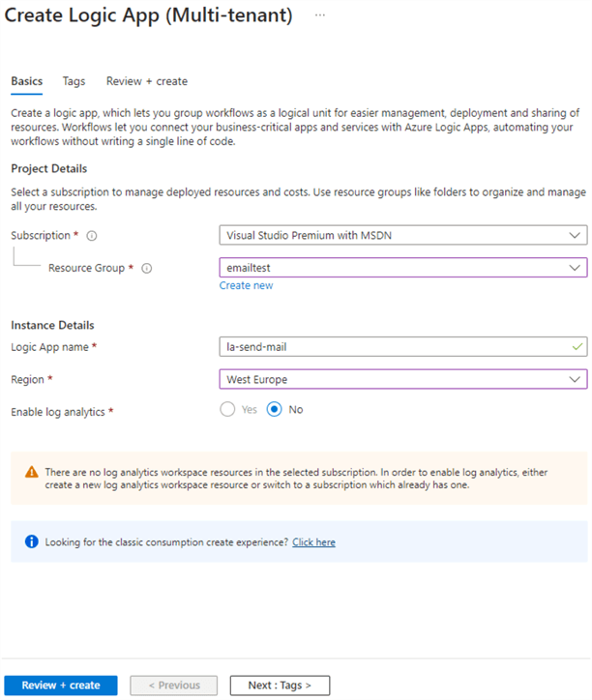The width and height of the screenshot is (592, 700).
Task: Open the Region dropdown showing West Europe
Action: point(402,379)
